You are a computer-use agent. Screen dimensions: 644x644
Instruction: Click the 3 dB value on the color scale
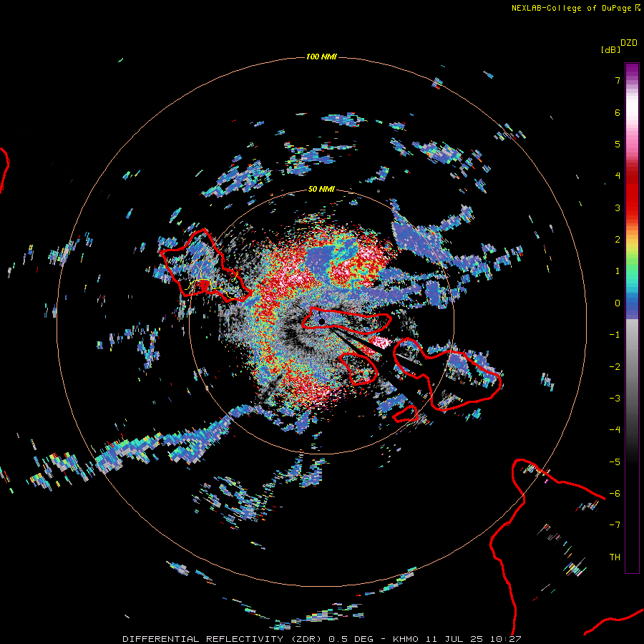coord(618,208)
